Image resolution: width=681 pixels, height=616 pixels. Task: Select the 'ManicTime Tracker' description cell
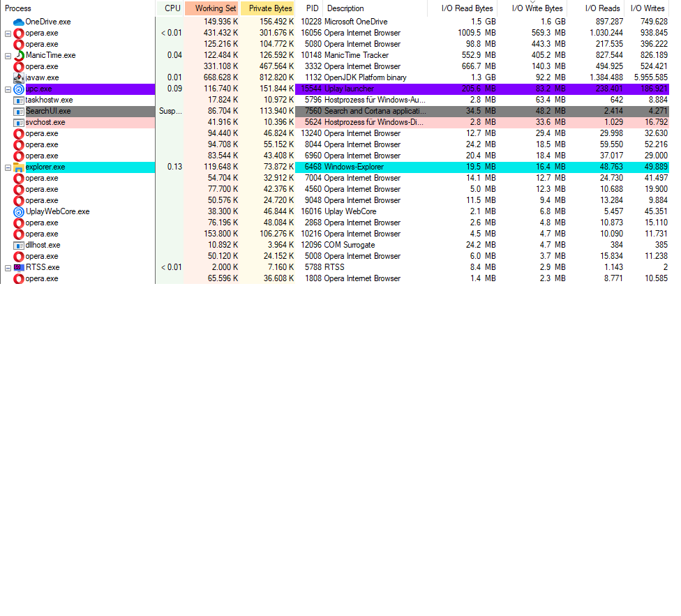point(357,55)
